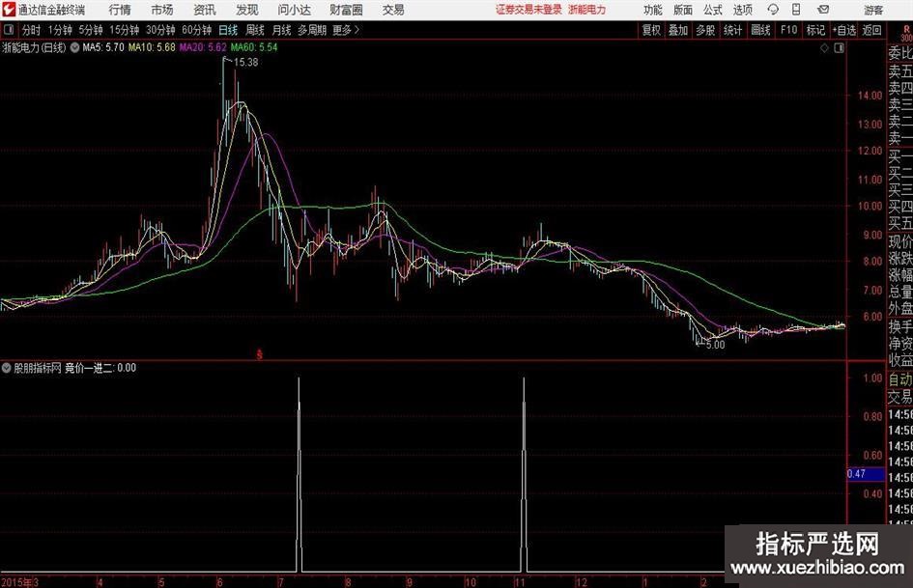Open the F10 company info button
The width and height of the screenshot is (913, 588).
788,30
